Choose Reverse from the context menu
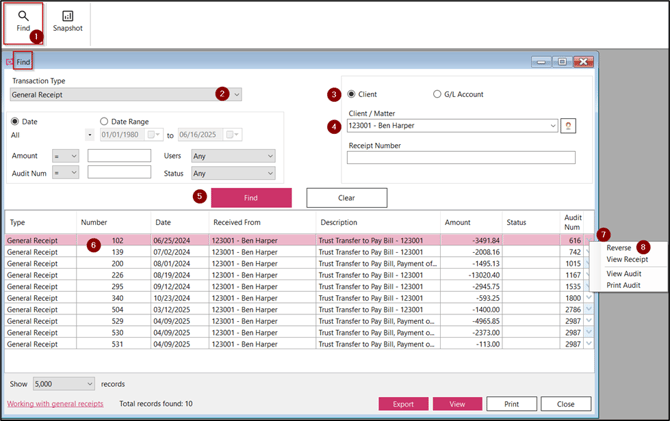The height and width of the screenshot is (421, 670). 618,247
